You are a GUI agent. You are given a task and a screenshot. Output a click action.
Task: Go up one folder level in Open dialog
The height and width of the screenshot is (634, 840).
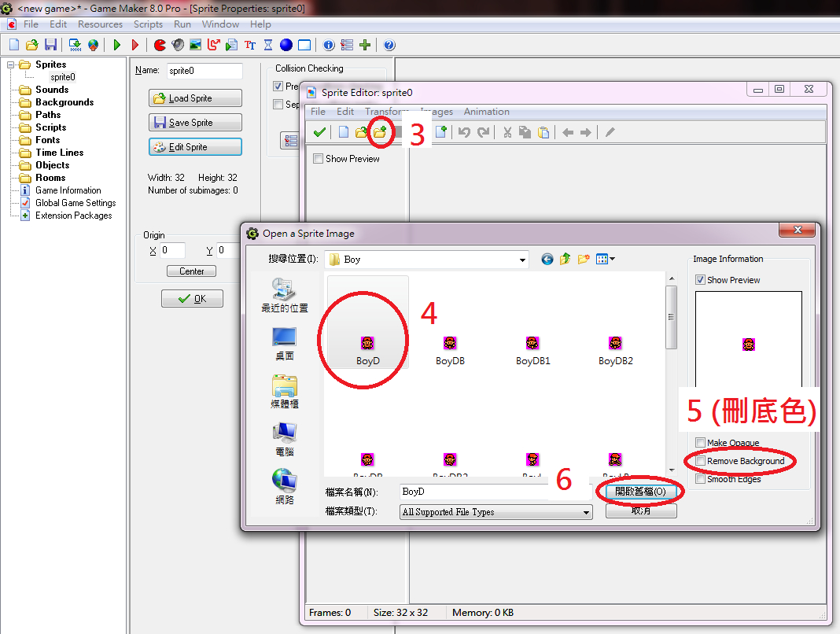pos(566,260)
